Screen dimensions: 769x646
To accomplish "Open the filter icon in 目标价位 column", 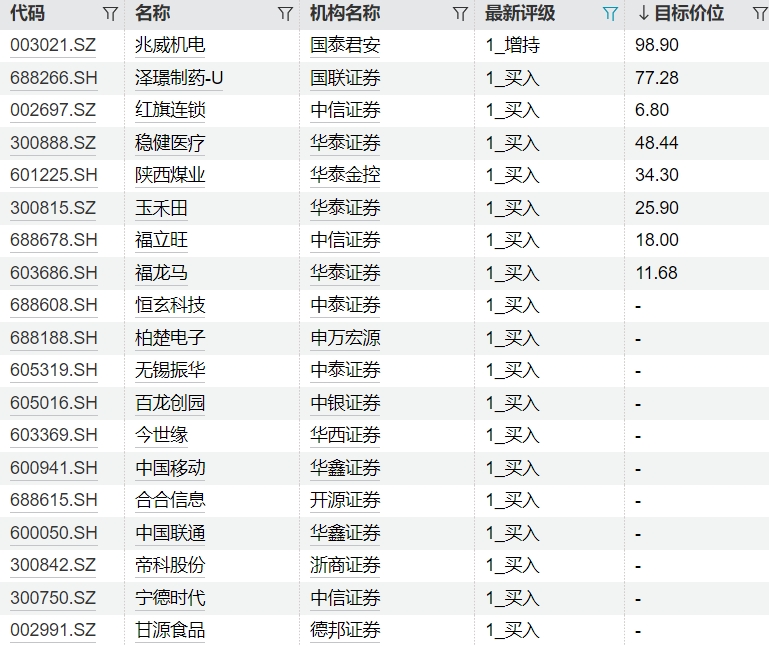I will pos(759,14).
